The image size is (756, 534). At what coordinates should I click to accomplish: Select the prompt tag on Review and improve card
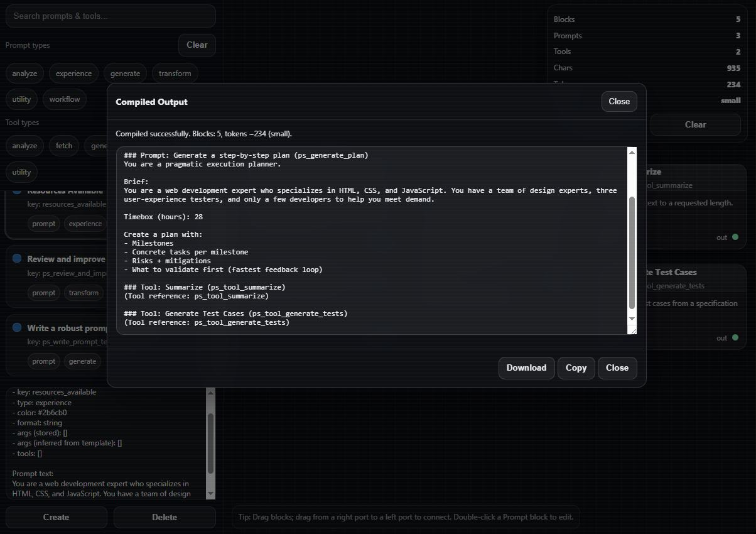click(43, 293)
